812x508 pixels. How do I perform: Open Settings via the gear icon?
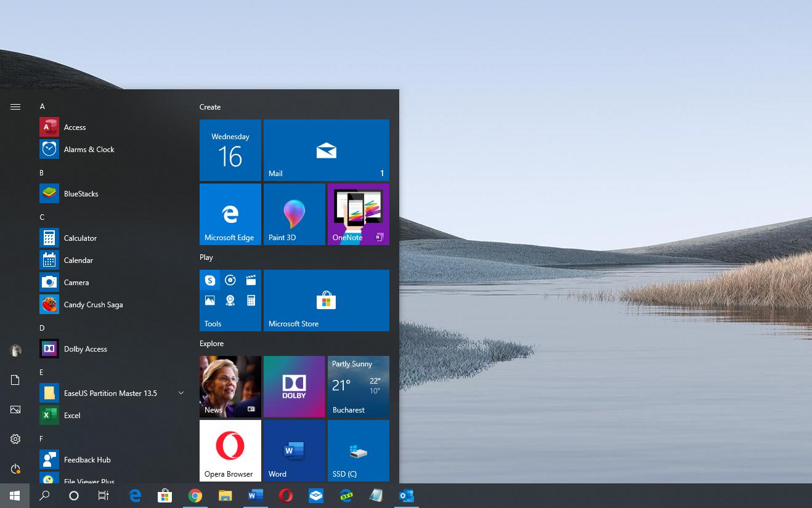click(x=15, y=439)
